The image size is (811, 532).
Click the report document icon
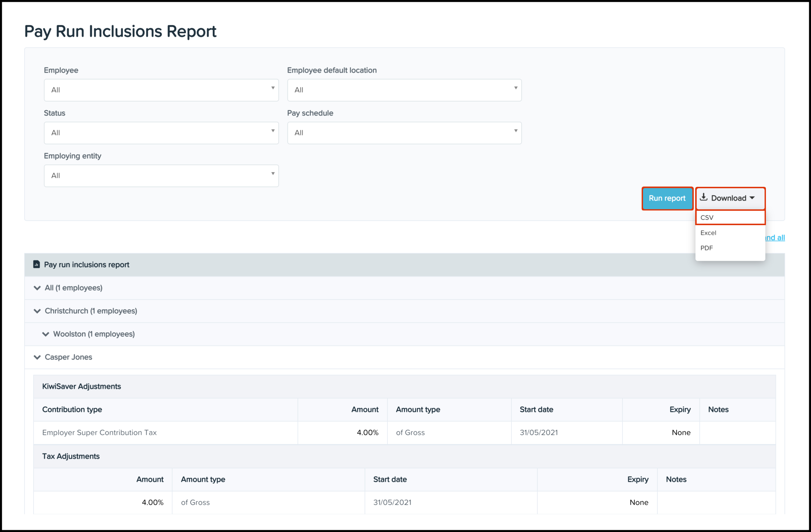36,265
